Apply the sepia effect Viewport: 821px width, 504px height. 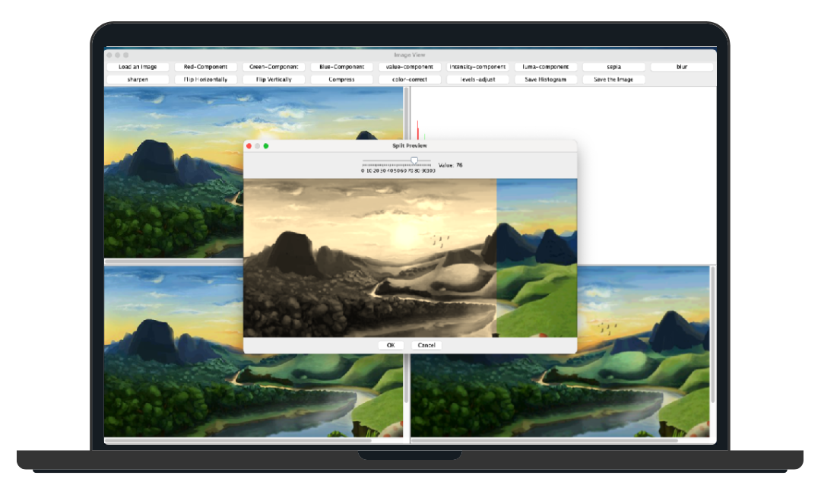pos(613,67)
